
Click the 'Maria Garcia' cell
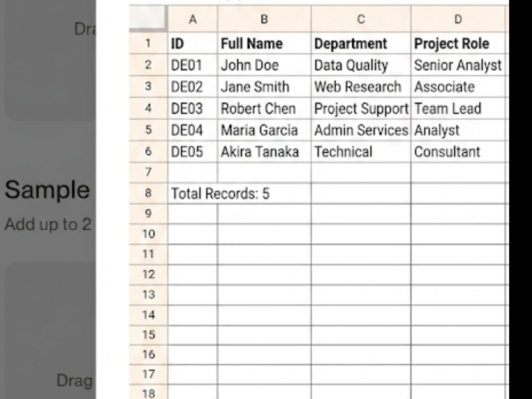click(264, 130)
